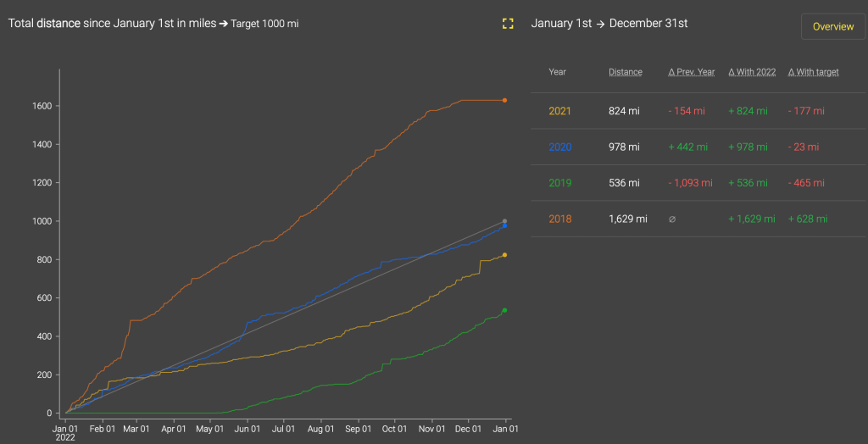The height and width of the screenshot is (444, 868).
Task: Click the ∅ symbol in the 2018 row
Action: click(x=672, y=219)
